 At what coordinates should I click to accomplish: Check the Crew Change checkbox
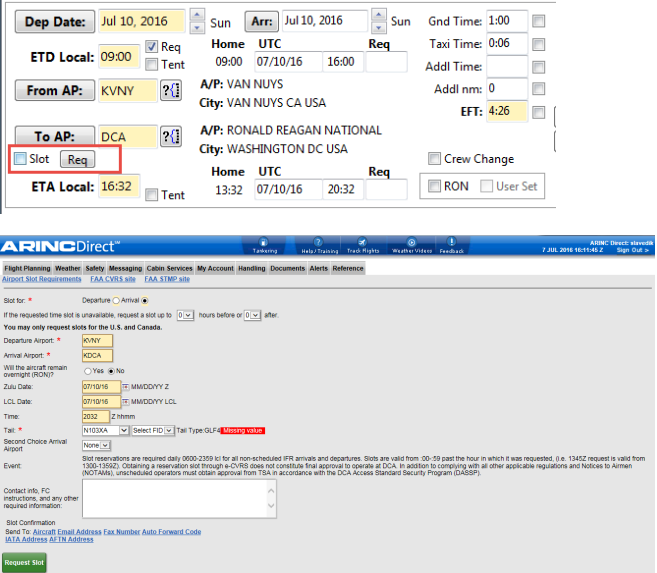point(435,159)
